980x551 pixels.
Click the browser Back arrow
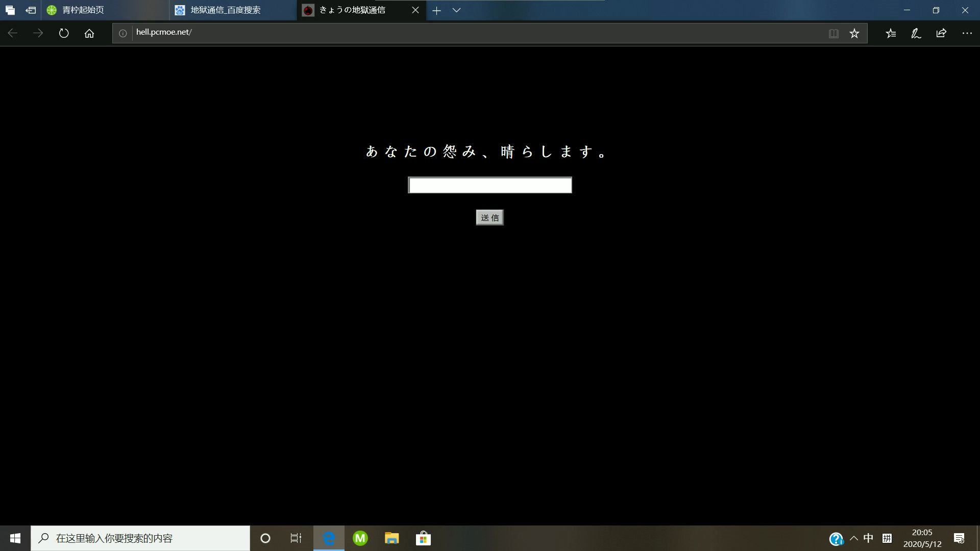click(x=13, y=33)
